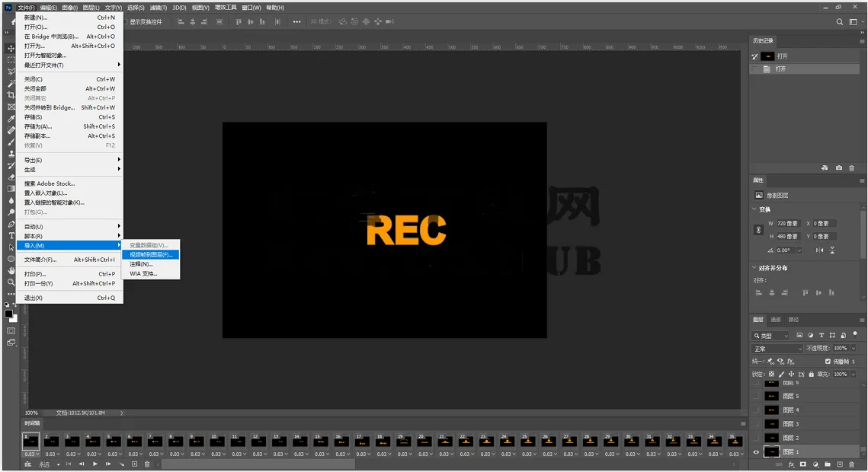Delete selected frame using timeline trash icon
This screenshot has height=472, width=868.
click(x=147, y=464)
